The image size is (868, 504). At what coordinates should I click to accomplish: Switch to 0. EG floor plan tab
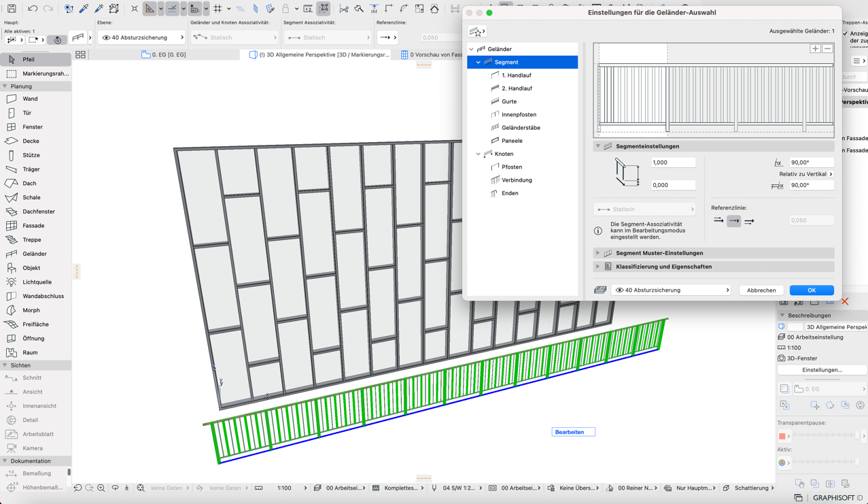point(164,54)
